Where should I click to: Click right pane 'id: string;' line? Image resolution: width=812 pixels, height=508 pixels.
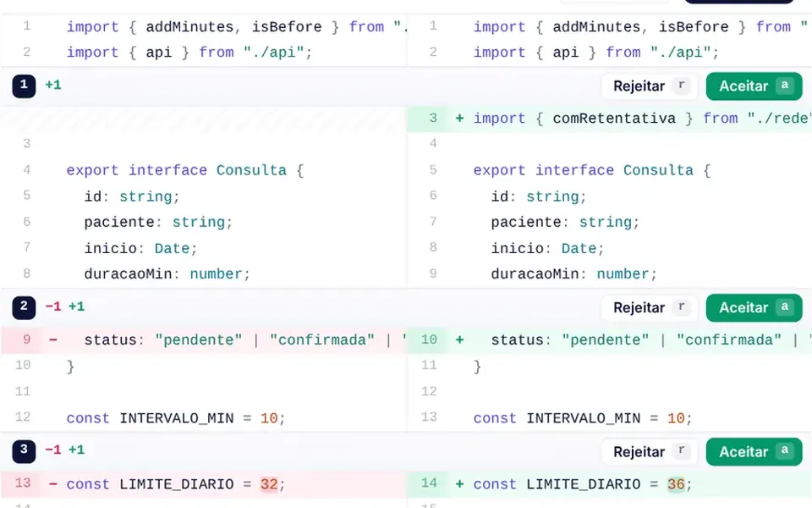(x=610, y=196)
